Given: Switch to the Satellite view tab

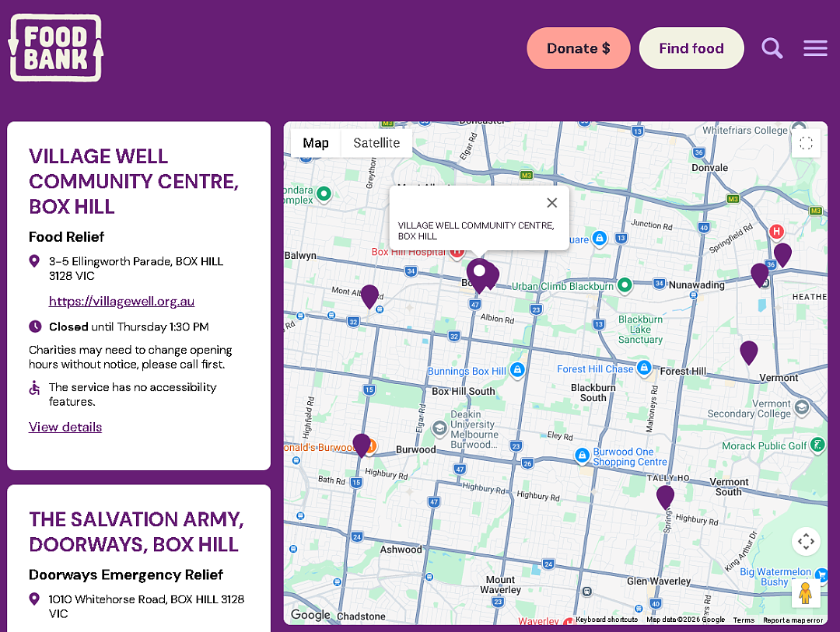Looking at the screenshot, I should pyautogui.click(x=376, y=143).
